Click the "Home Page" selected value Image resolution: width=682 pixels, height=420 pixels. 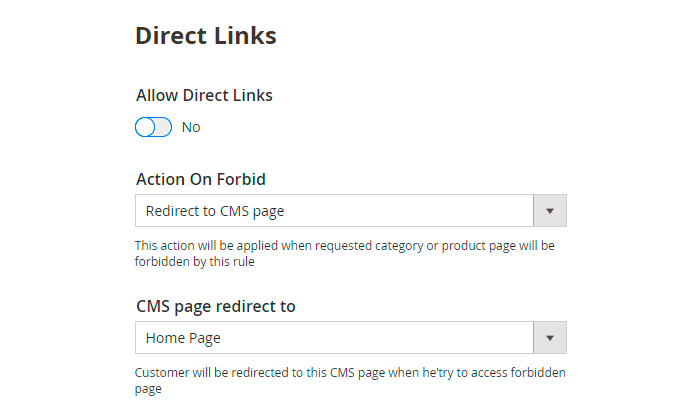[183, 338]
